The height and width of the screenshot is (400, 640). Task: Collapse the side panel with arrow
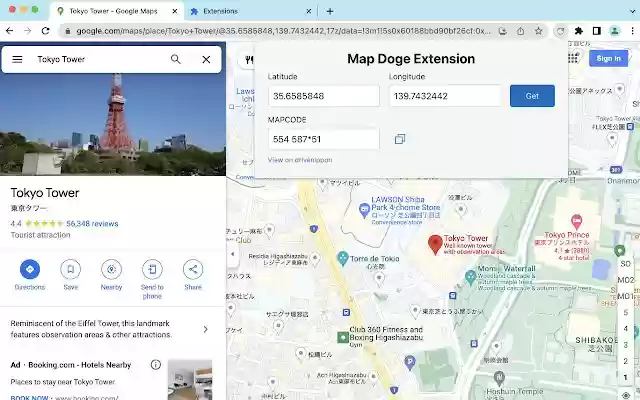point(233,254)
